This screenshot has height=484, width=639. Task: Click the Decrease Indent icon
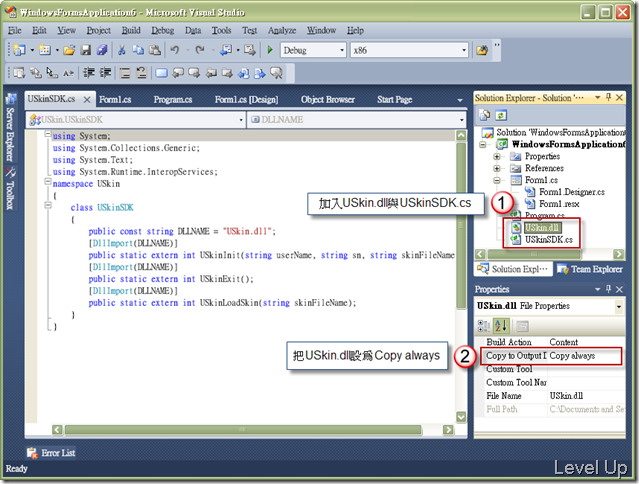tap(89, 73)
